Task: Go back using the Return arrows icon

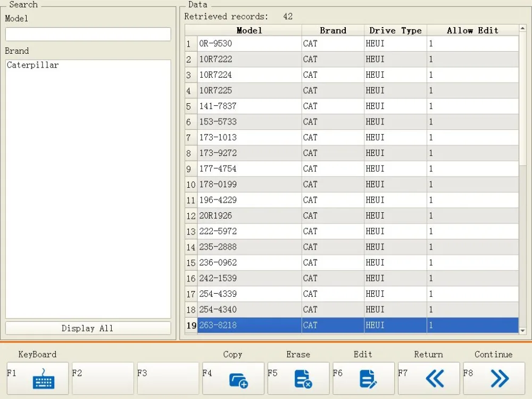Action: pyautogui.click(x=435, y=379)
